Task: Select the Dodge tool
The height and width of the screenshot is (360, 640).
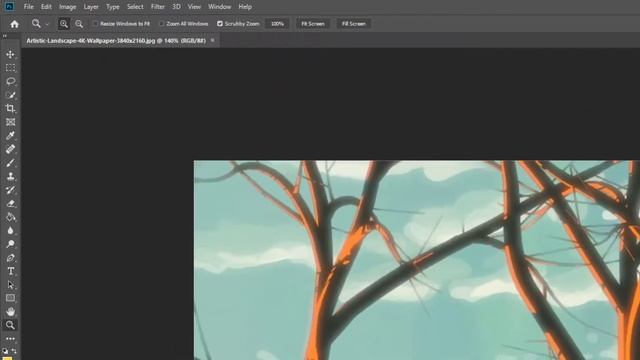Action: click(x=10, y=244)
